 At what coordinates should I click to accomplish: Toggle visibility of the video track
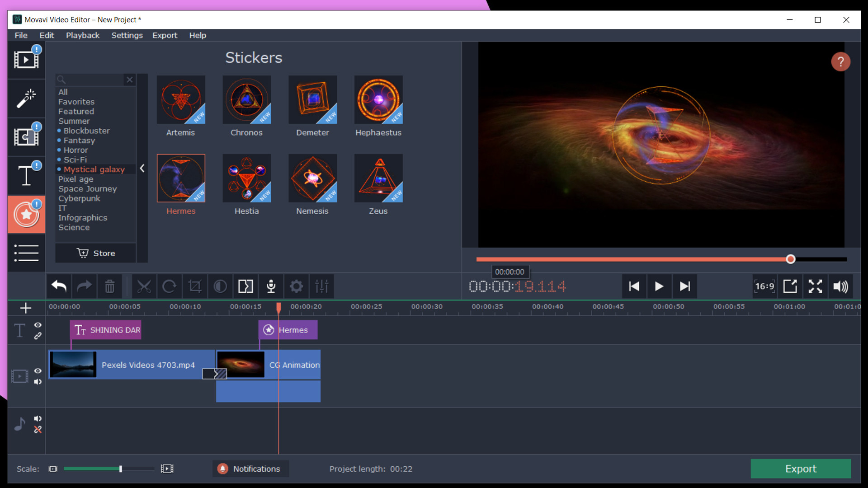pos(38,371)
